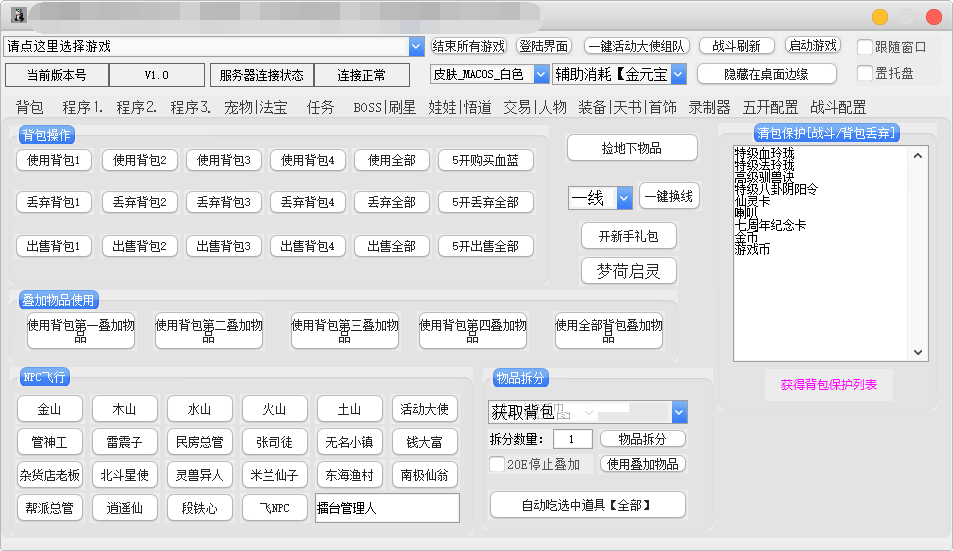953x551 pixels.
Task: Select the 录制器 tab
Action: point(709,108)
